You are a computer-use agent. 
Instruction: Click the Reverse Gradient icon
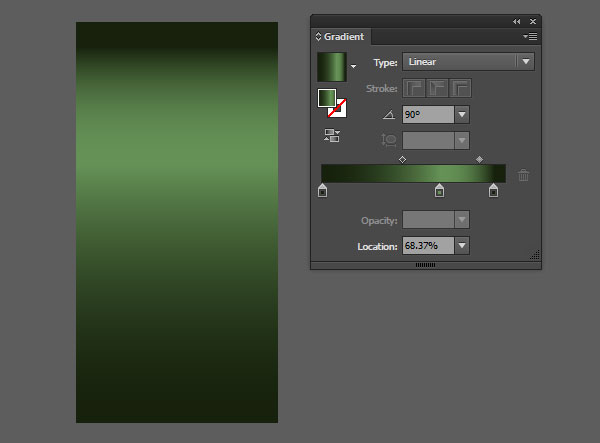coord(332,135)
